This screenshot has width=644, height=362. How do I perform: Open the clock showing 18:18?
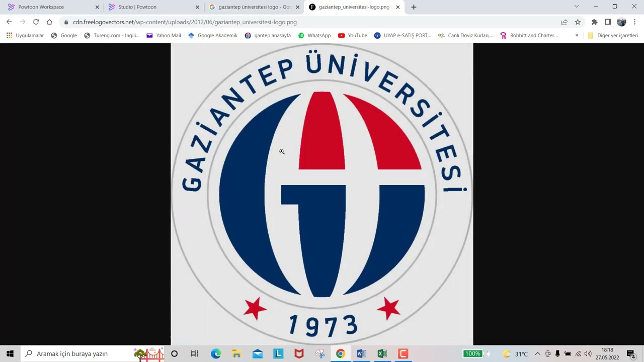coord(607,353)
